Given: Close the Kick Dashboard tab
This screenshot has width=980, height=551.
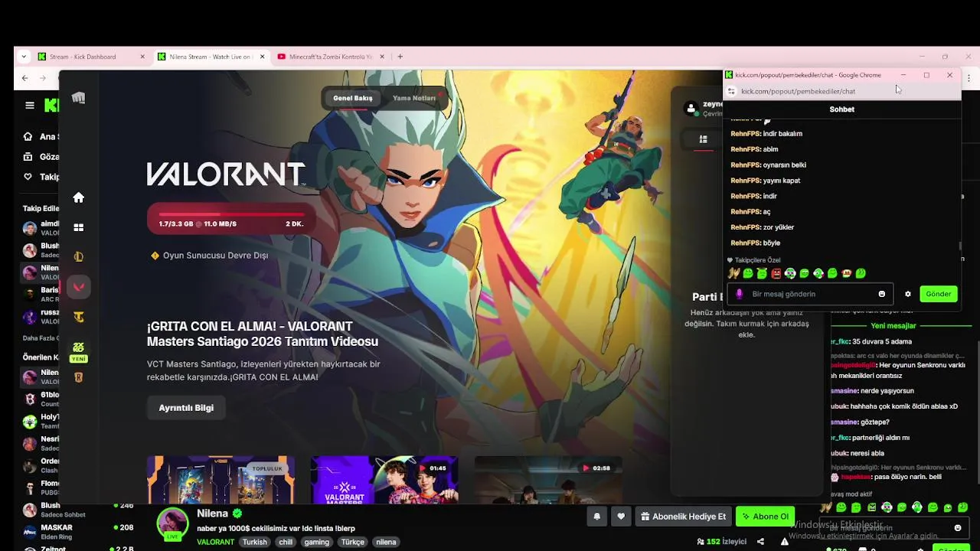Looking at the screenshot, I should pyautogui.click(x=142, y=57).
